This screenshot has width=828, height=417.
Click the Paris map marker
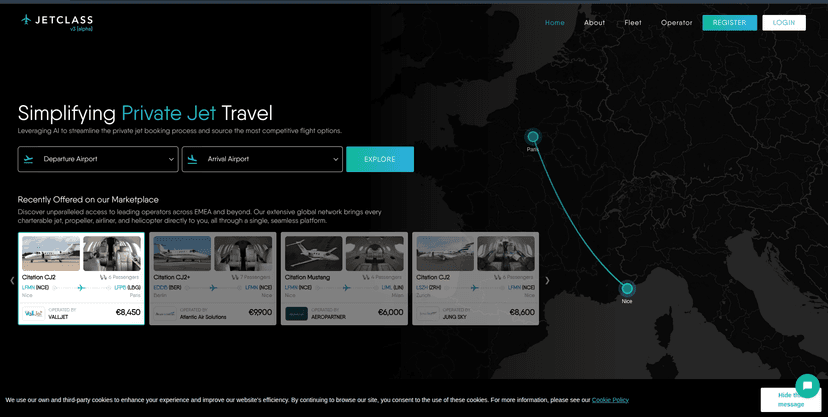533,137
